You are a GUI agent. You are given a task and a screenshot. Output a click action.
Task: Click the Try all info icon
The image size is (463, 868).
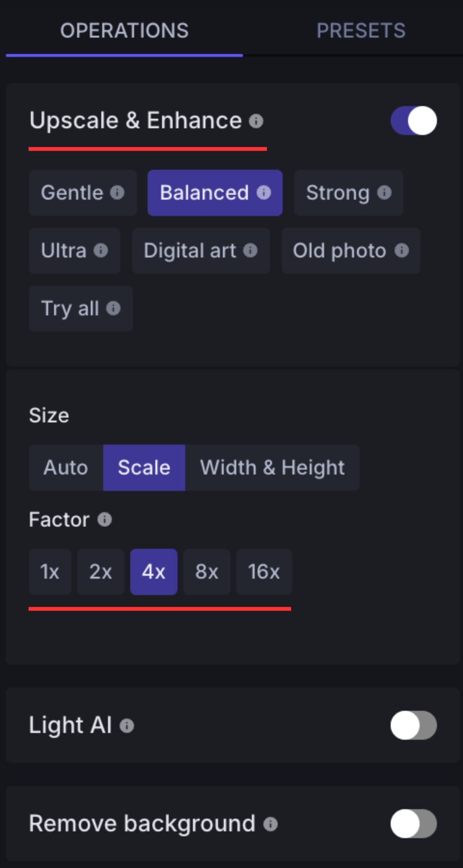[x=114, y=308]
